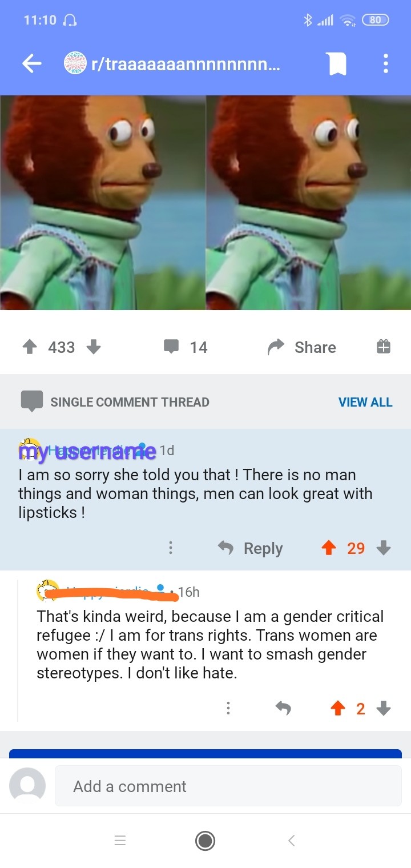Tap the Add a comment field
Viewport: 411px width, 868px height.
(228, 786)
